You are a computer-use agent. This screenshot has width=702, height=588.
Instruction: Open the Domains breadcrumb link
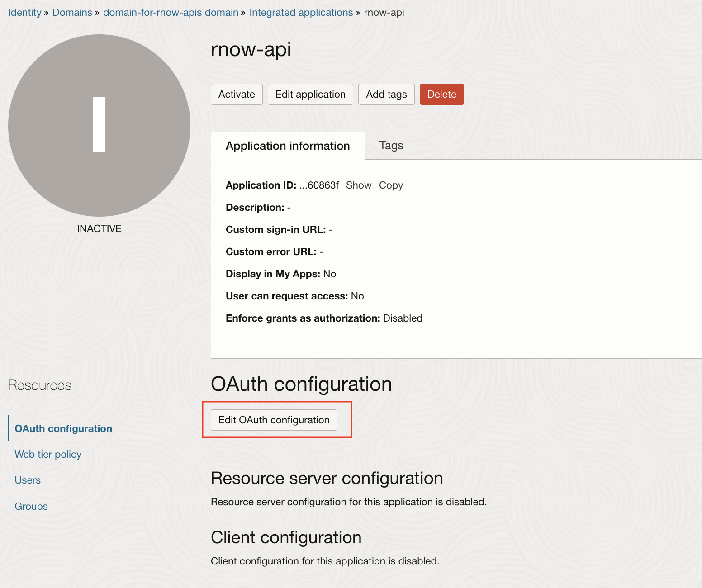click(72, 12)
